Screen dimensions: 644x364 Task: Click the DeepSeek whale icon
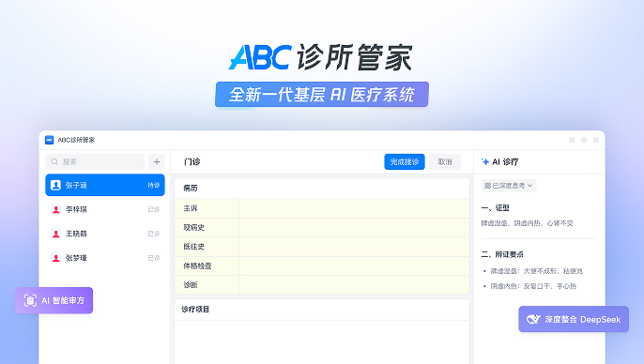click(x=533, y=319)
